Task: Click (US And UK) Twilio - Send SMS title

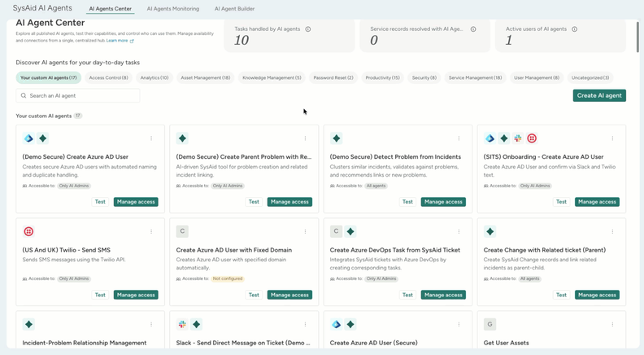Action: (66, 250)
